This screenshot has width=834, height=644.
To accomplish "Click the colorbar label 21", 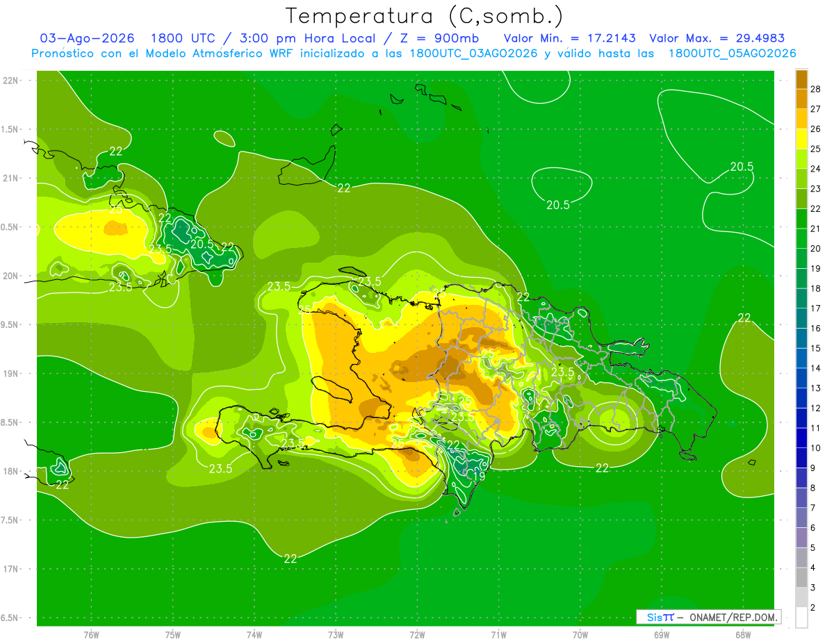I will point(815,229).
